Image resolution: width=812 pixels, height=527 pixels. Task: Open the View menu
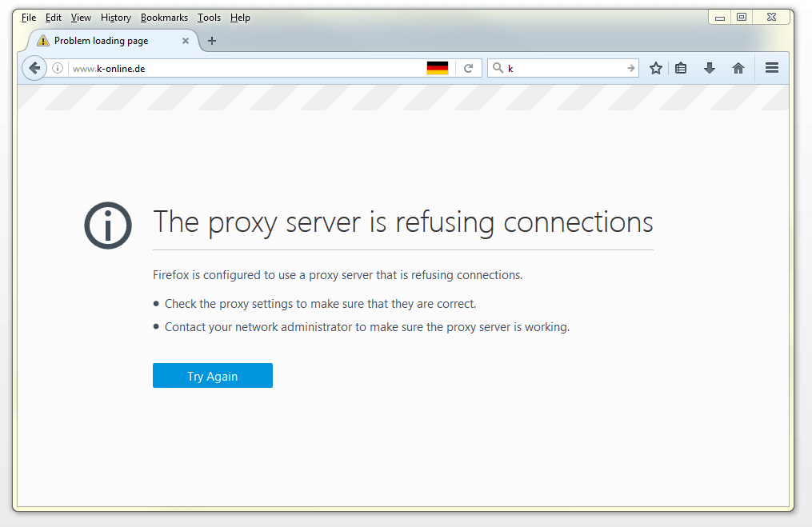click(81, 18)
